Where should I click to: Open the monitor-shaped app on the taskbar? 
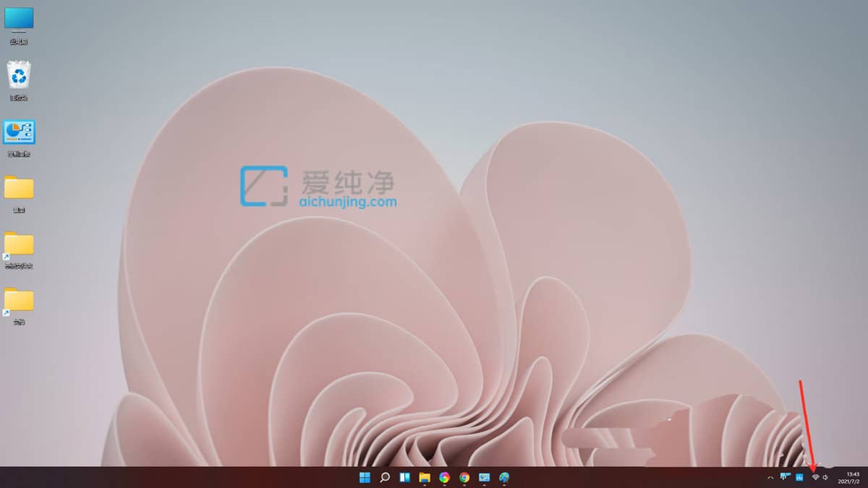pyautogui.click(x=484, y=477)
